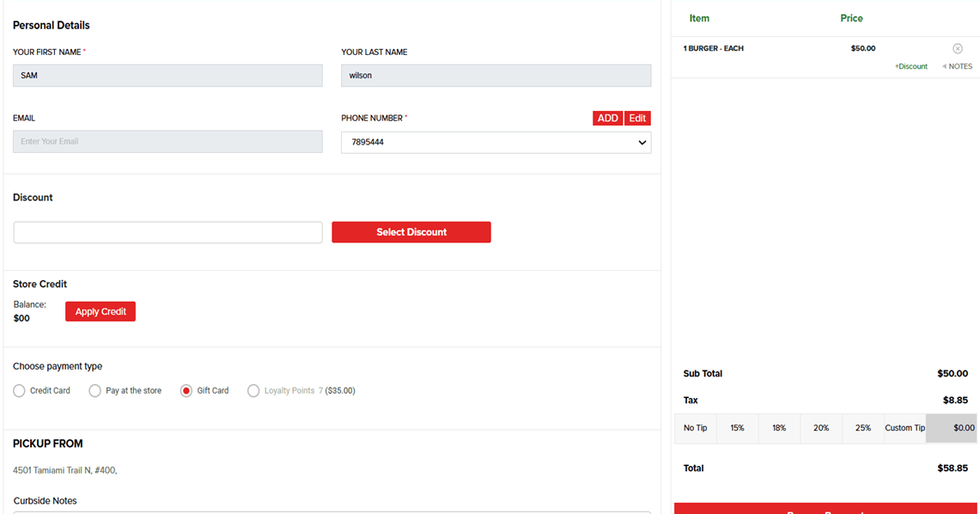Click the Apply Credit button
The height and width of the screenshot is (514, 980).
click(x=100, y=312)
